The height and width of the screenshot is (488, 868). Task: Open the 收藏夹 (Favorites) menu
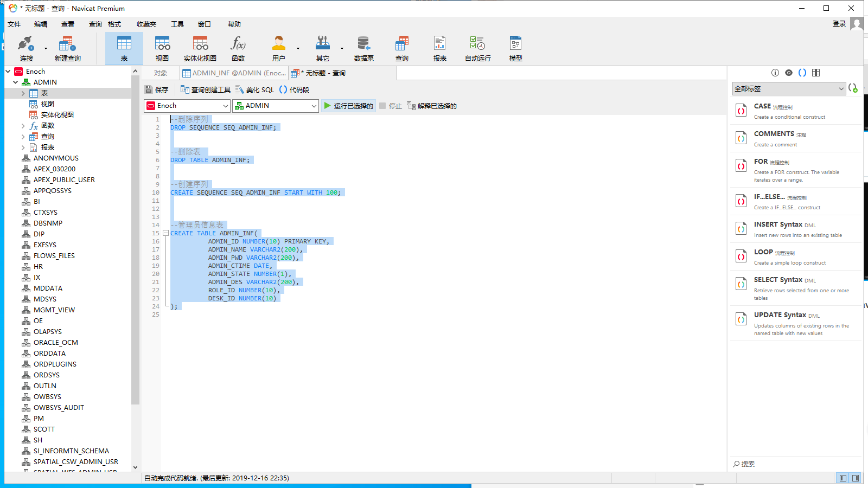tap(146, 24)
